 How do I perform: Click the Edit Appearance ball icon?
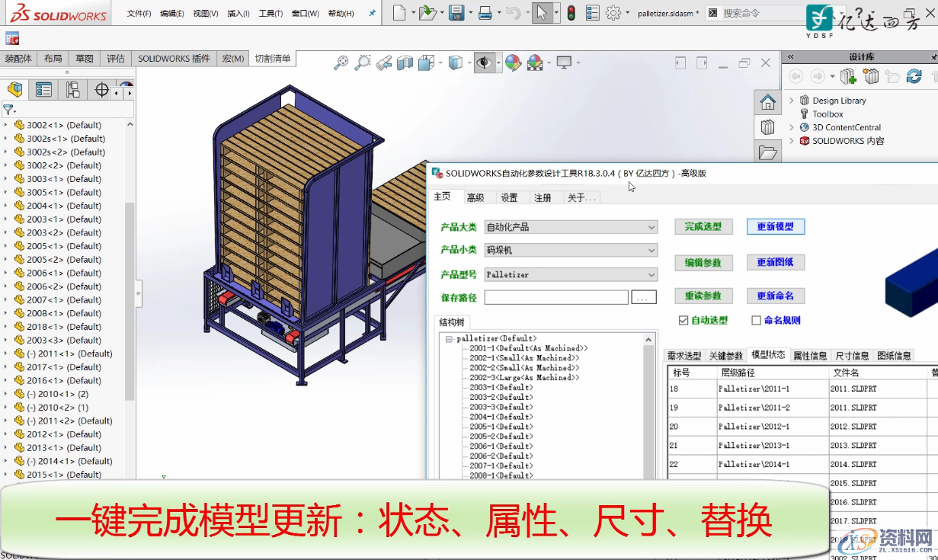click(x=513, y=62)
